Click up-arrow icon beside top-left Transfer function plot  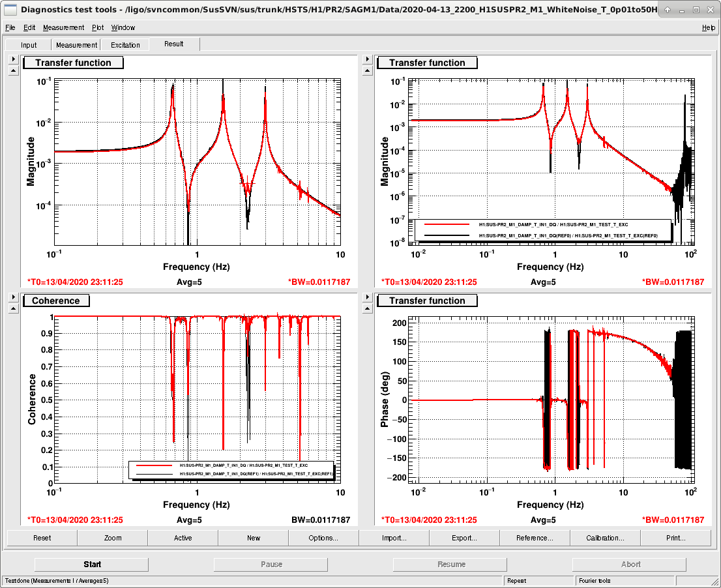pos(13,71)
